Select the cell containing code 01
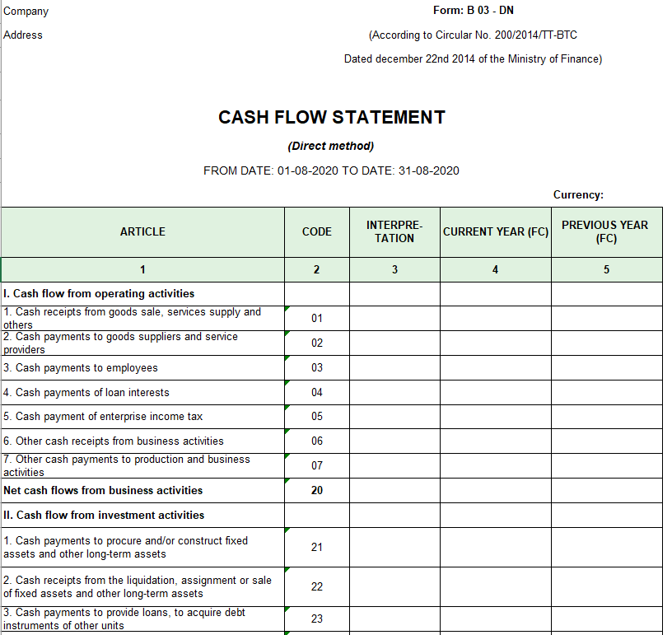Viewport: 672px width, 635px height. click(x=317, y=319)
